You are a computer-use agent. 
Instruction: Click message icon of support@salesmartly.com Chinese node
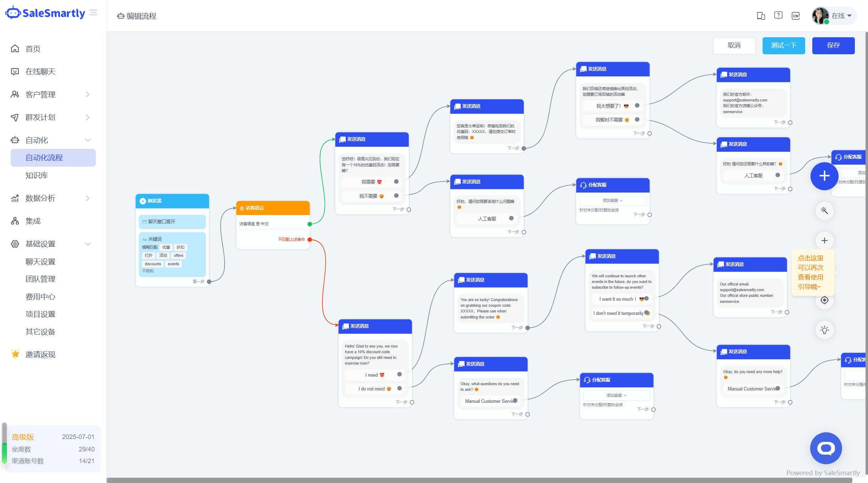click(724, 75)
